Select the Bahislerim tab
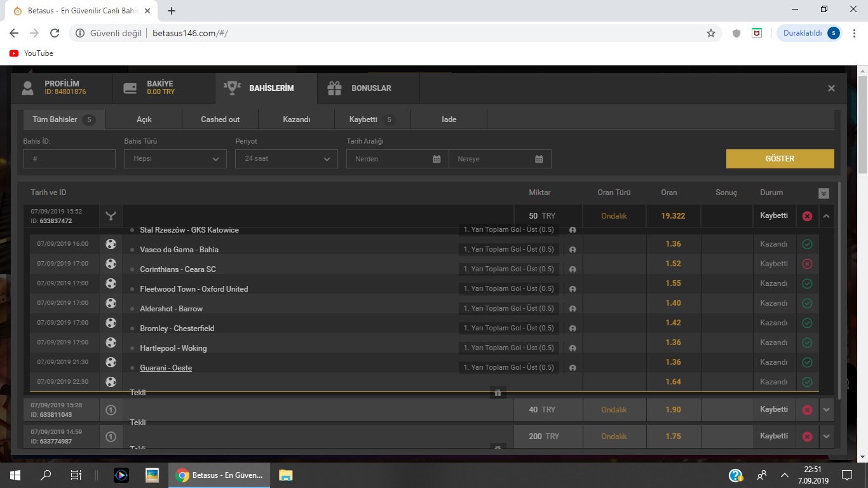 [266, 88]
